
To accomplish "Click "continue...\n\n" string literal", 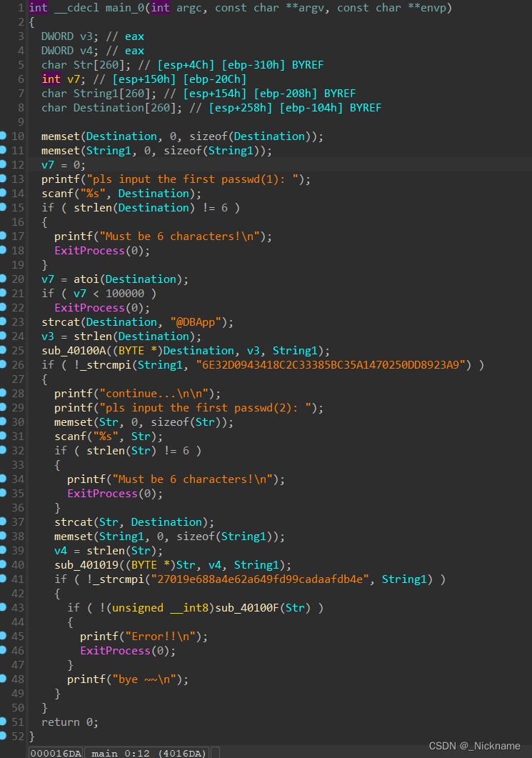I will (x=154, y=394).
